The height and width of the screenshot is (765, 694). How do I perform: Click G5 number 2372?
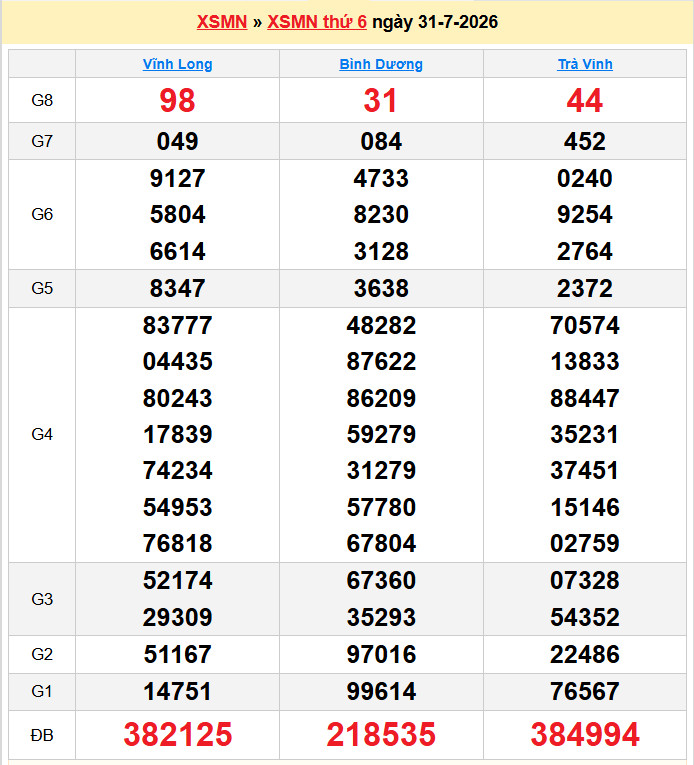pyautogui.click(x=585, y=288)
